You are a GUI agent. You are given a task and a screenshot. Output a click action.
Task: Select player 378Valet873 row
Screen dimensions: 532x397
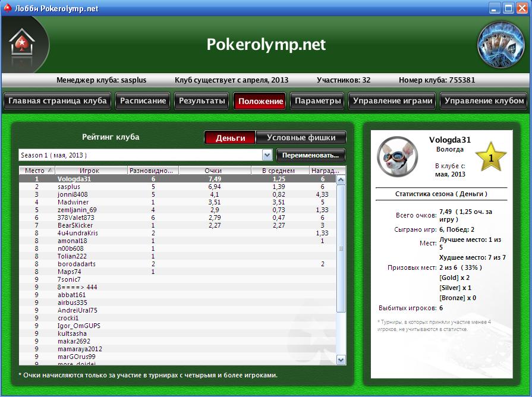coord(178,218)
